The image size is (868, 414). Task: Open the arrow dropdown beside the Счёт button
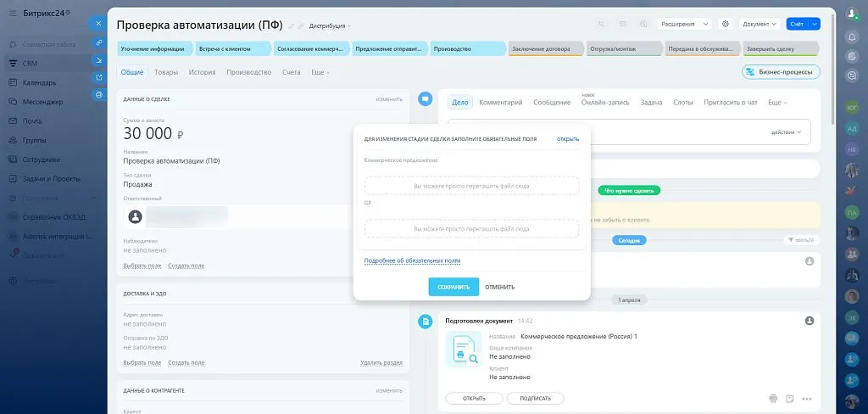tap(815, 24)
